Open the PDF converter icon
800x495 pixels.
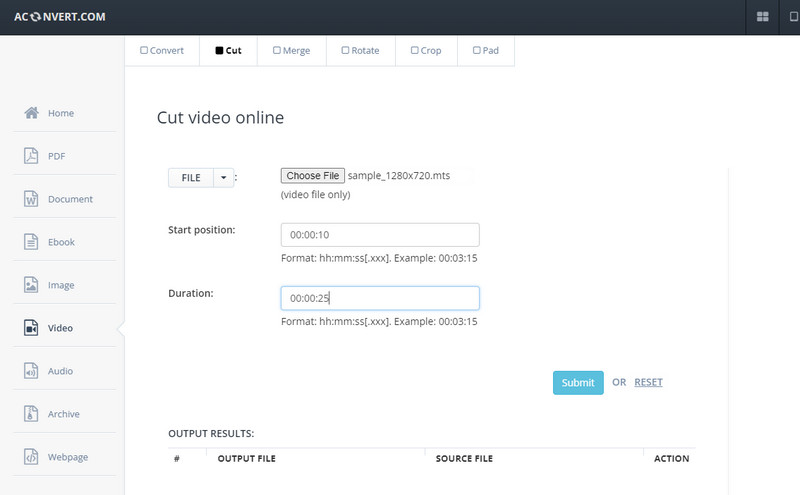31,156
